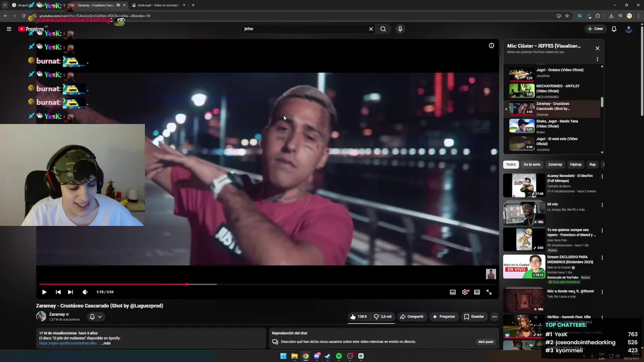Open the Zaramay channel name link
644x362 pixels.
point(57,314)
